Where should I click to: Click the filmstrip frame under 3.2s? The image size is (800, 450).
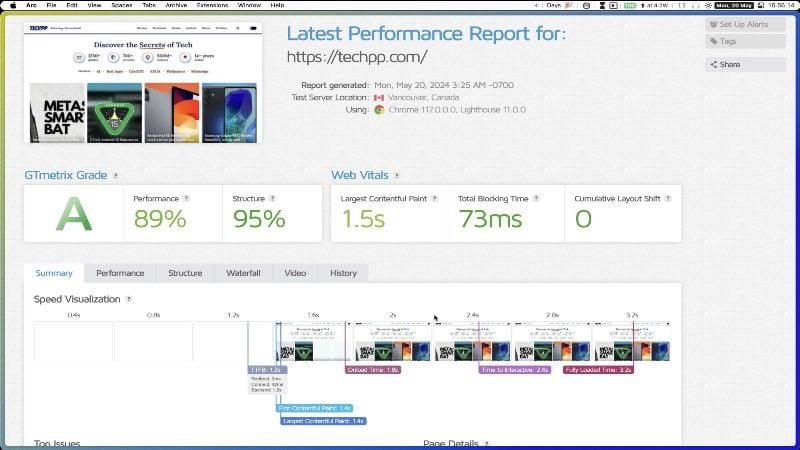(x=632, y=341)
